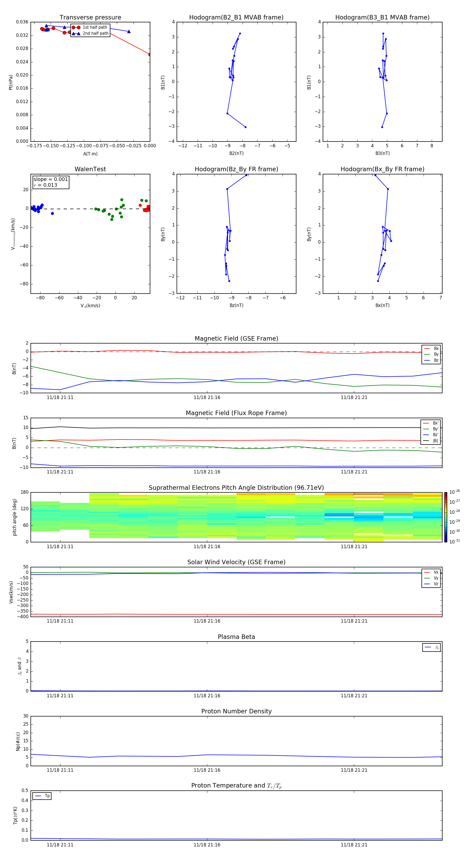The image size is (473, 868).
Task: Click '1st half path' legend entry
Action: 90,27
